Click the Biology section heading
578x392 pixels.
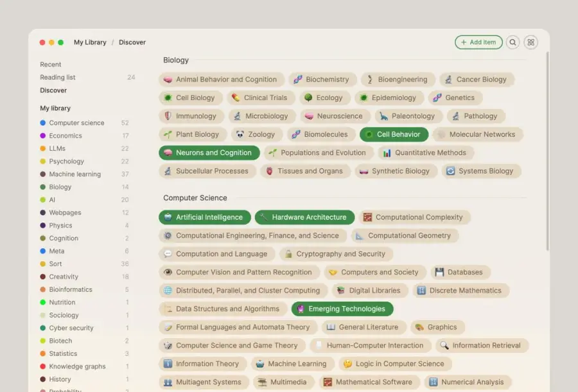point(176,60)
